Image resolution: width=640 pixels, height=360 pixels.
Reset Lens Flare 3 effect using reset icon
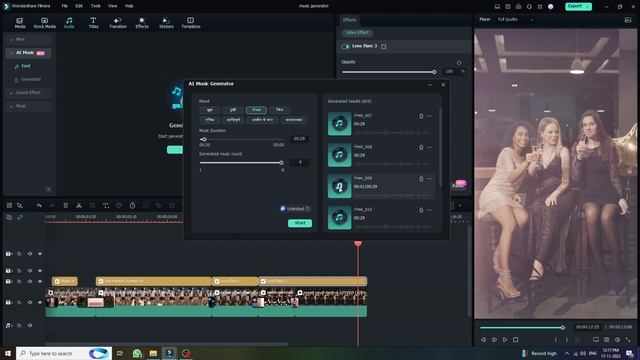[x=384, y=47]
